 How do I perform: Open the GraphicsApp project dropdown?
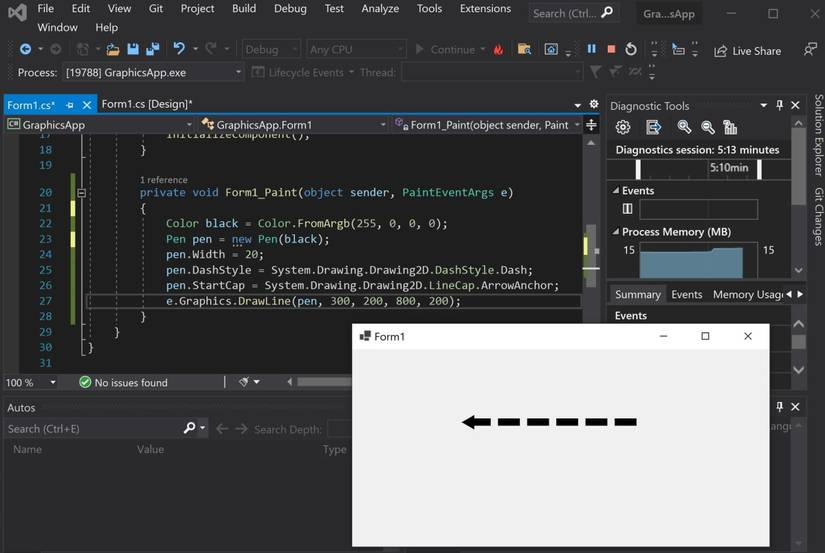click(189, 125)
